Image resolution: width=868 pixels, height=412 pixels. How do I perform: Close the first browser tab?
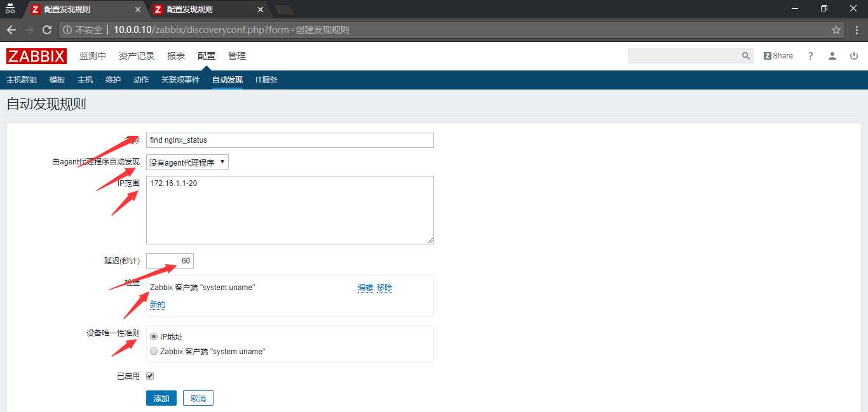pyautogui.click(x=139, y=10)
